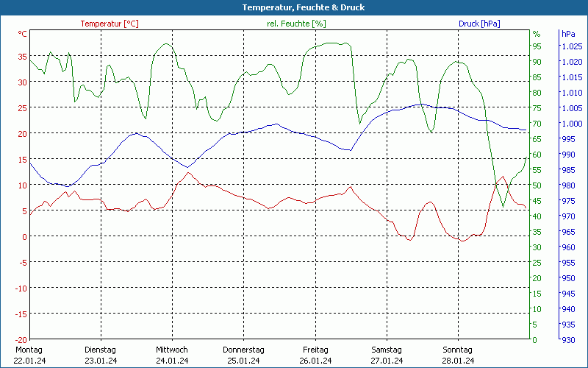Click the red temperature axis value "-5"
Image resolution: width=588 pixels, height=368 pixels.
click(24, 263)
